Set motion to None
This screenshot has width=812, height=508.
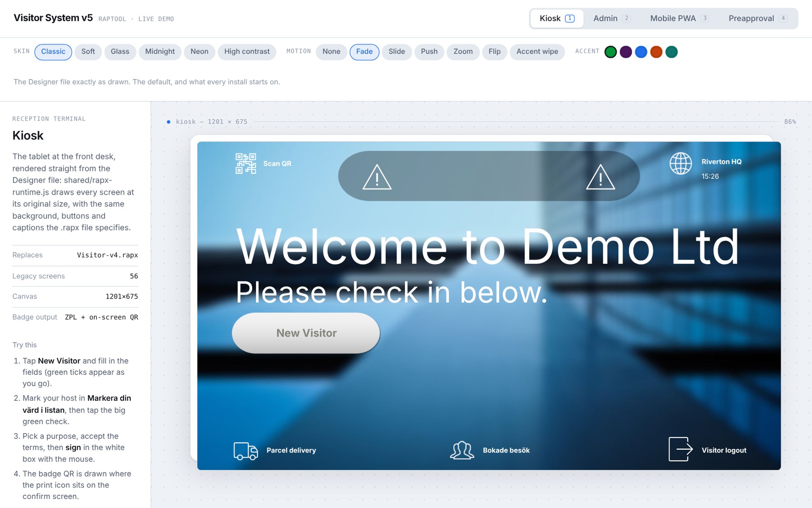click(331, 52)
